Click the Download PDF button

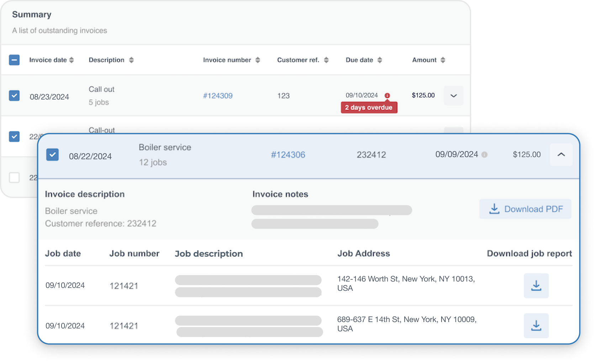point(525,209)
